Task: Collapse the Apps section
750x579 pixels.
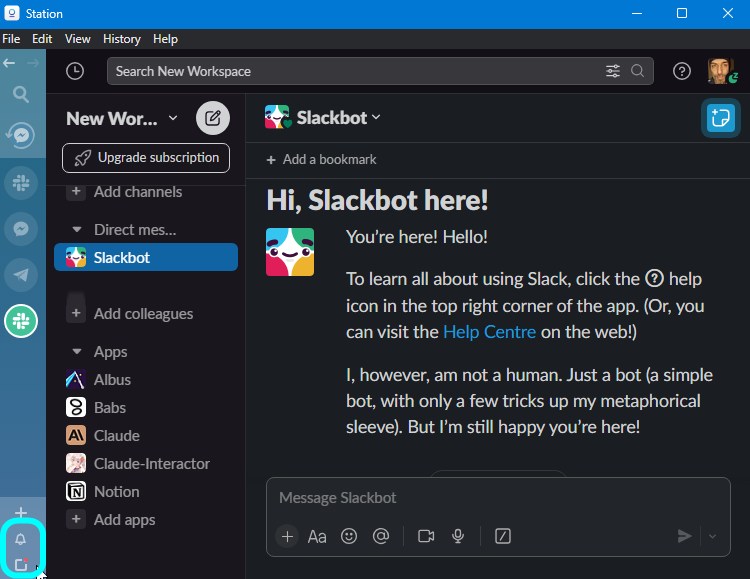Action: tap(77, 352)
